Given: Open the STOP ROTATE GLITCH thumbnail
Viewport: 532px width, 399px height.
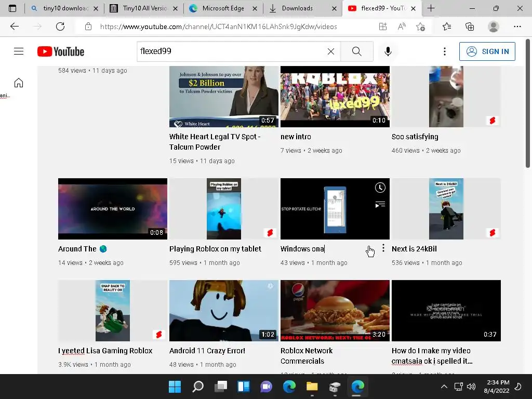Looking at the screenshot, I should [335, 209].
